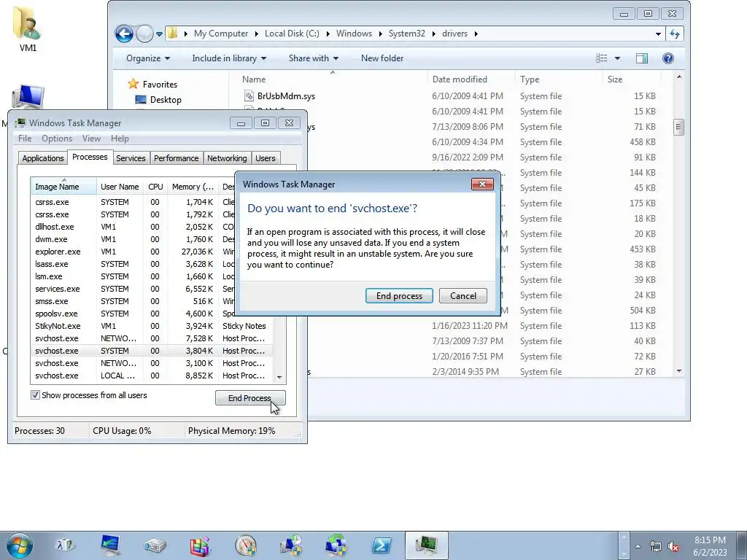747x560 pixels.
Task: Sort processes by CPU column
Action: (155, 187)
